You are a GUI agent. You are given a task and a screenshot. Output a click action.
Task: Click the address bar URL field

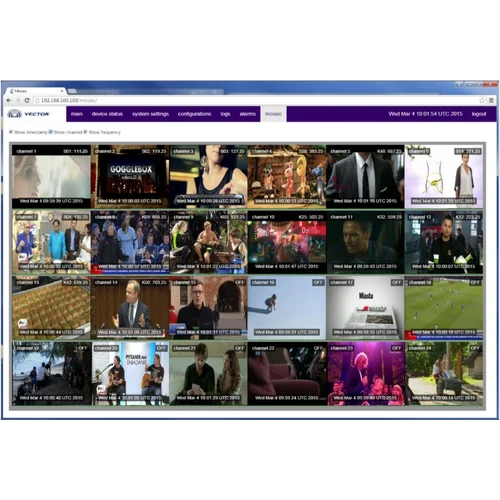tap(257, 100)
